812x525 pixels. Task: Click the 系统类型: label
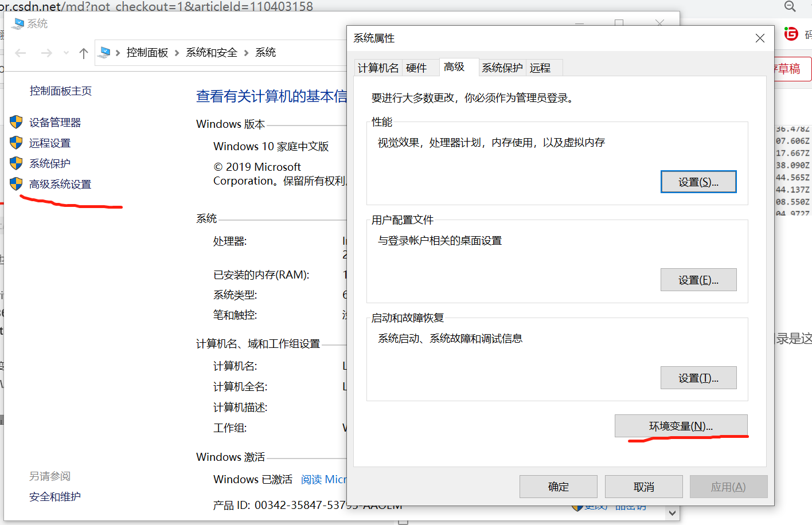[235, 295]
